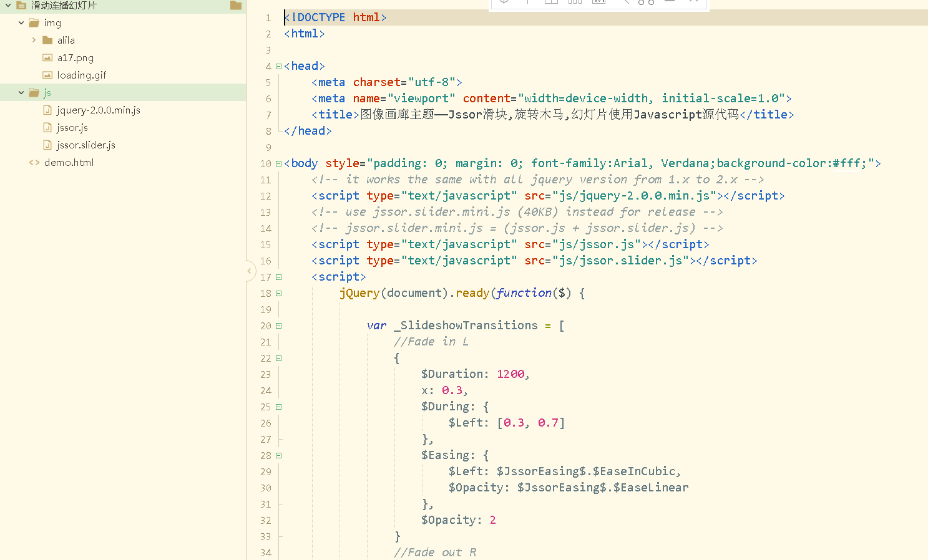Expand the alila folder chevron
Image resolution: width=928 pixels, height=560 pixels.
34,40
